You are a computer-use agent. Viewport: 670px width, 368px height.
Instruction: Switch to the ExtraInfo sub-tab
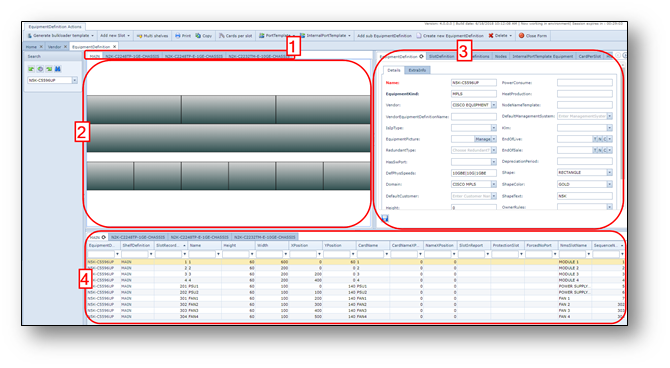(x=417, y=70)
